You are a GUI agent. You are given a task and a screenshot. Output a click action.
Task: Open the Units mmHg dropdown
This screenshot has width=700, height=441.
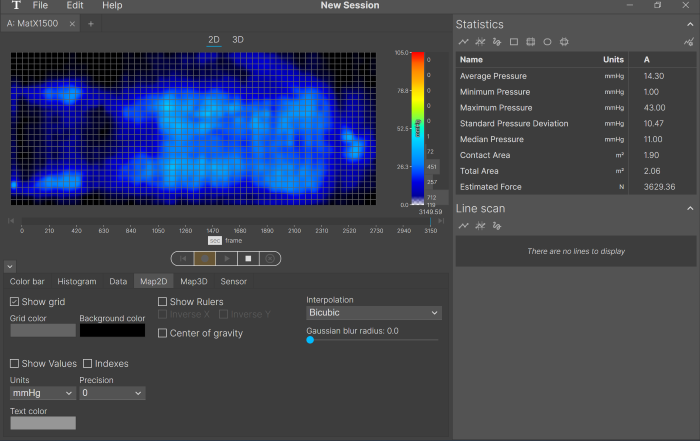[43, 393]
